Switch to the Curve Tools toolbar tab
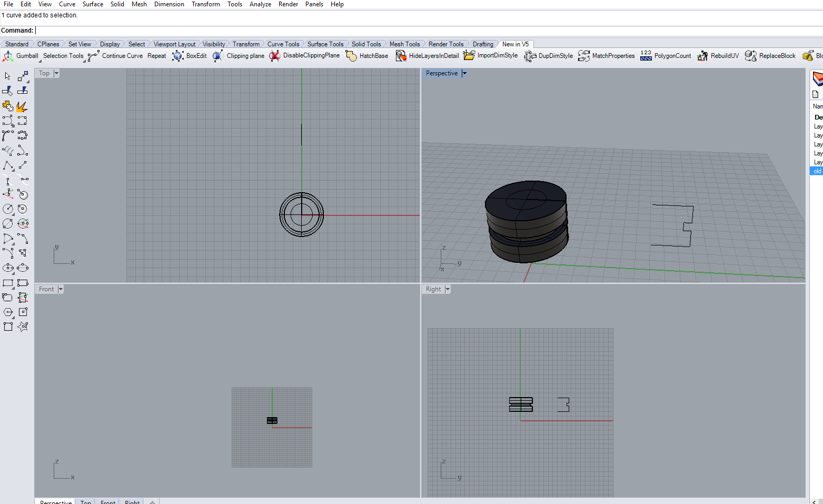The image size is (823, 504). [283, 44]
